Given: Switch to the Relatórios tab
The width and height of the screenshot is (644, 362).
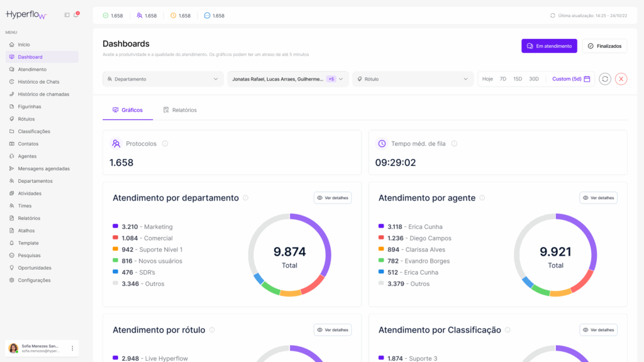Looking at the screenshot, I should (180, 110).
